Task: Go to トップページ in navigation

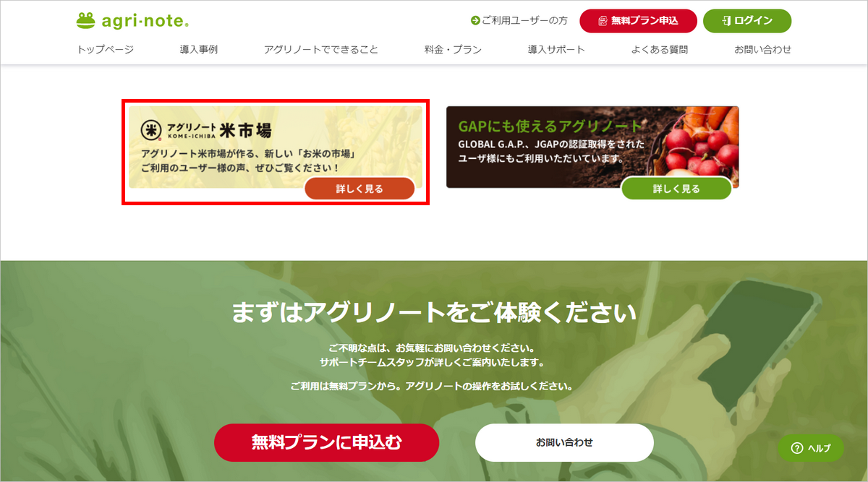Action: pyautogui.click(x=106, y=50)
